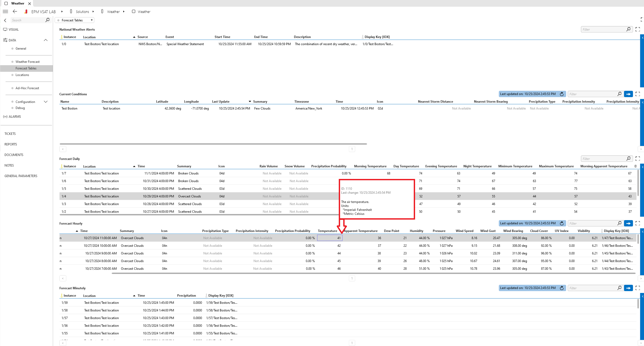This screenshot has width=644, height=346.
Task: Select the 1/4 Overcast Clouds row in Forecast Daily
Action: click(348, 196)
